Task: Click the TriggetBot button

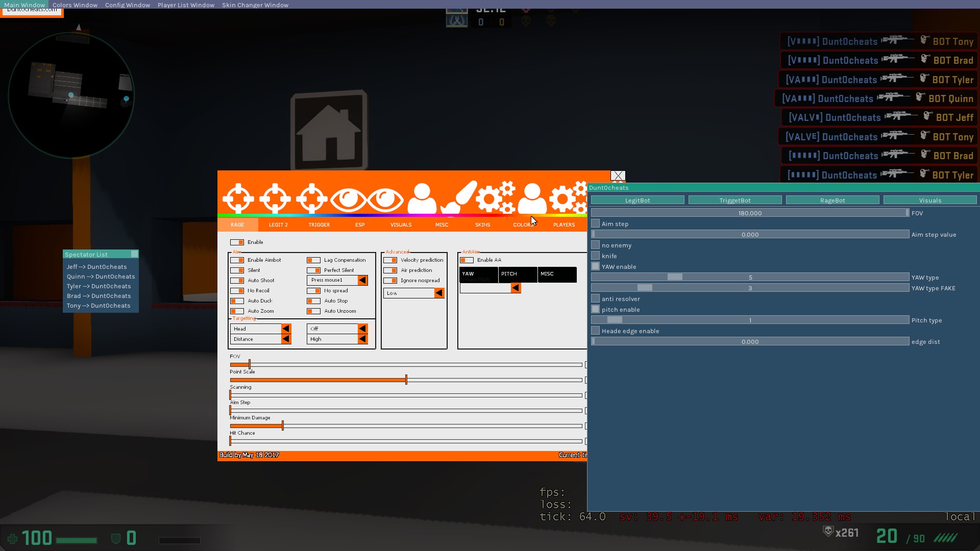Action: (735, 200)
